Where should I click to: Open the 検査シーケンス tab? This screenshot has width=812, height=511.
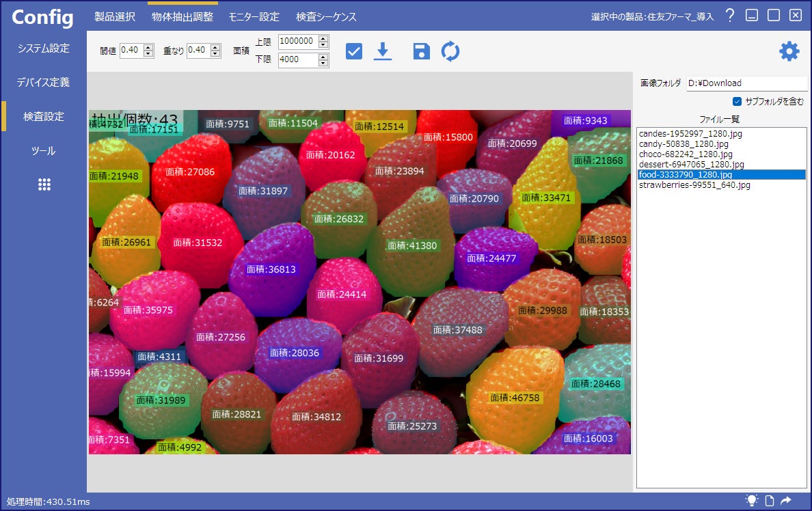click(326, 16)
